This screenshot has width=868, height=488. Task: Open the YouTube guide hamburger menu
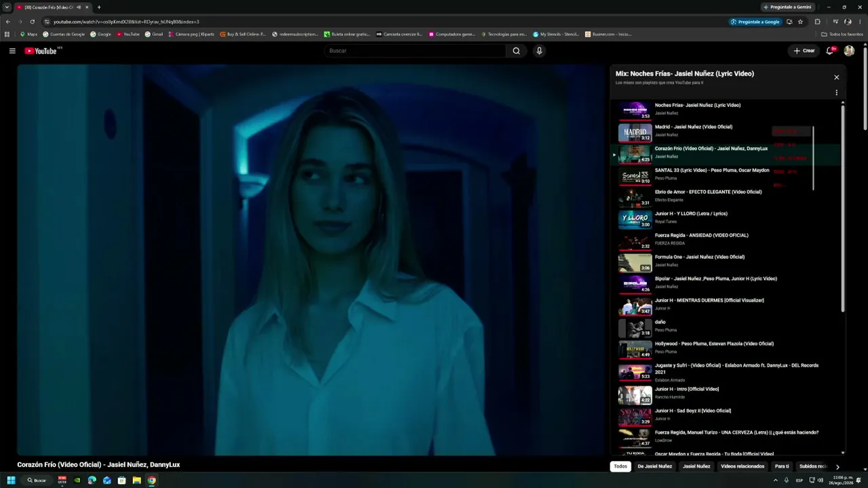[x=12, y=51]
